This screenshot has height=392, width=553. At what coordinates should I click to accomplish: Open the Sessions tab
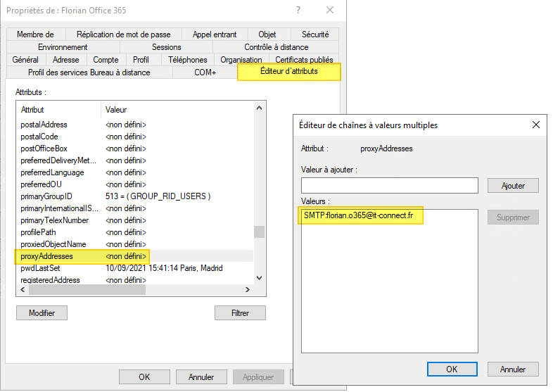[167, 47]
